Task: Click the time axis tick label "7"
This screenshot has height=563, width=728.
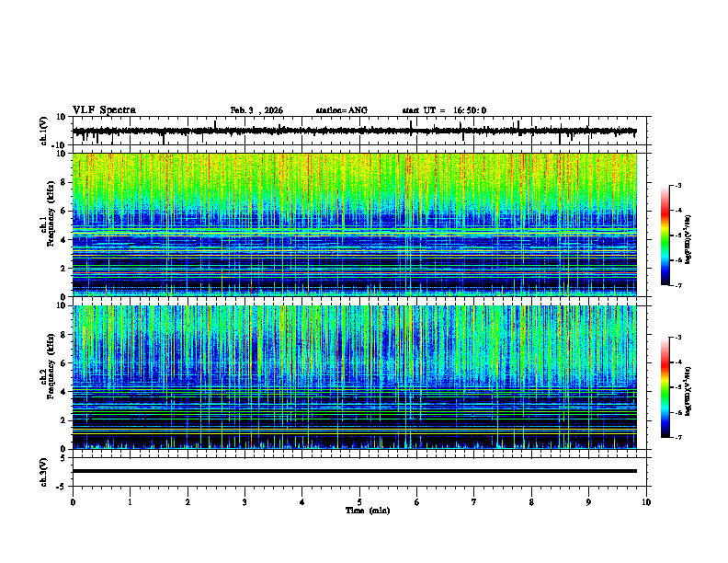Action: click(x=474, y=502)
